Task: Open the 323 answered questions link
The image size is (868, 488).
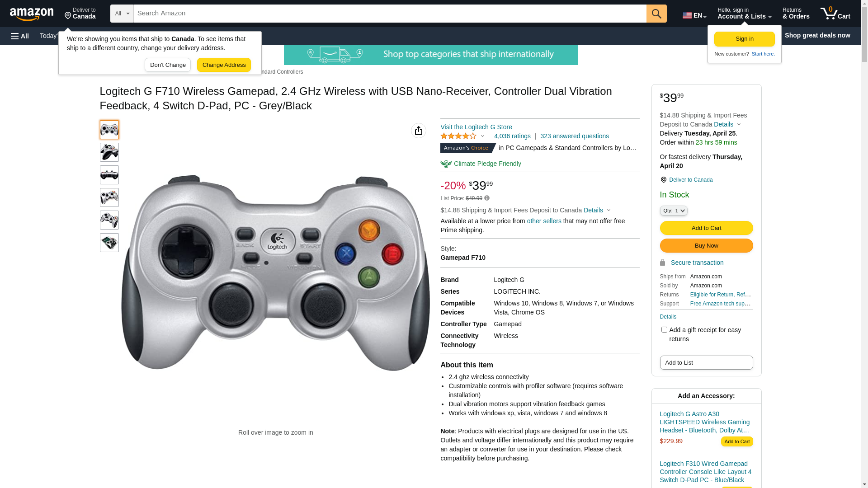Action: click(574, 136)
